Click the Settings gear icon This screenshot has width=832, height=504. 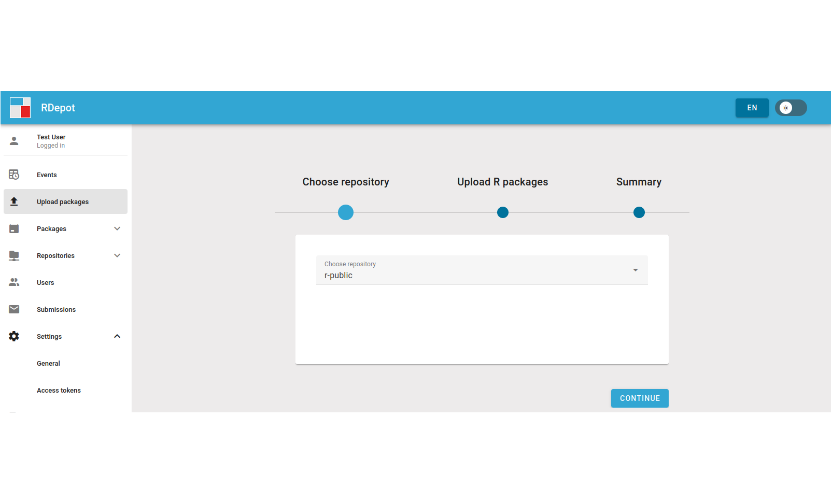click(x=14, y=336)
